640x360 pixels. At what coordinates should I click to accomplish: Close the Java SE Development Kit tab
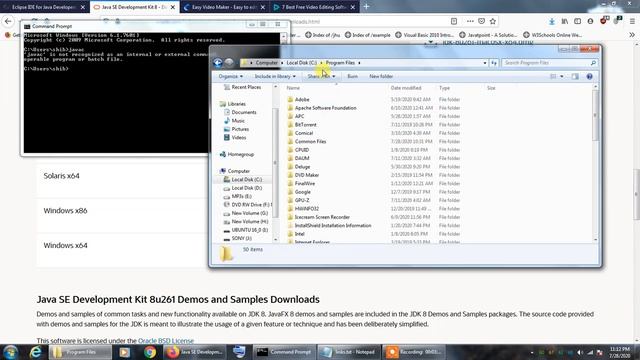click(x=173, y=7)
